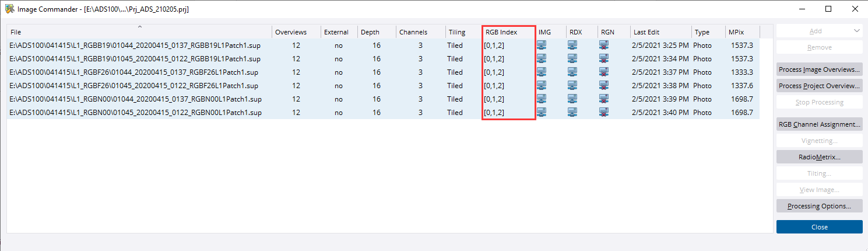868x251 pixels.
Task: Open RGB Channel Assignment dialog
Action: click(x=819, y=124)
